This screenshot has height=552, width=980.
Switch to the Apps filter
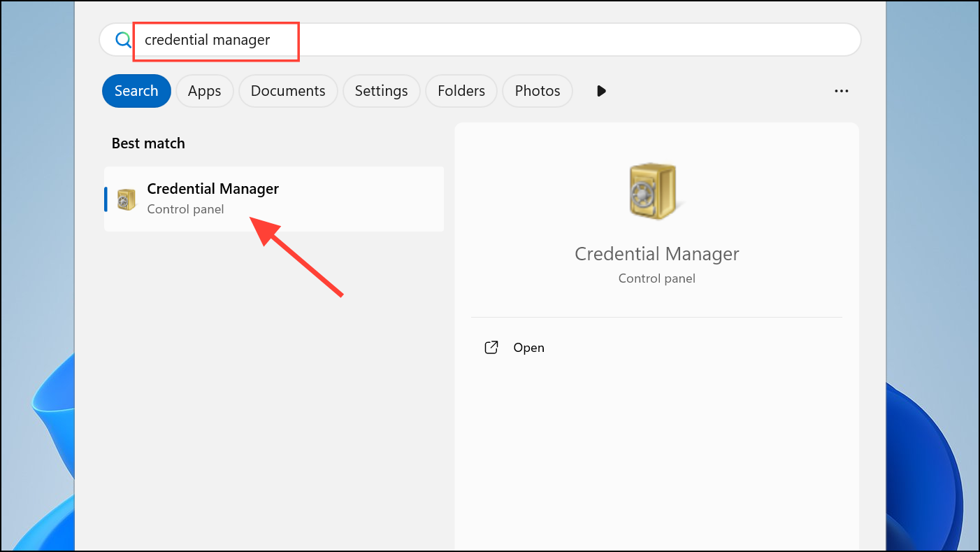[x=205, y=91]
